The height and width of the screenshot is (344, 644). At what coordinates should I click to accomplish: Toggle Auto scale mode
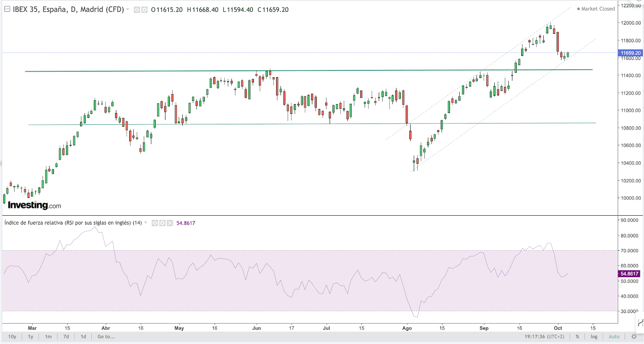point(614,337)
